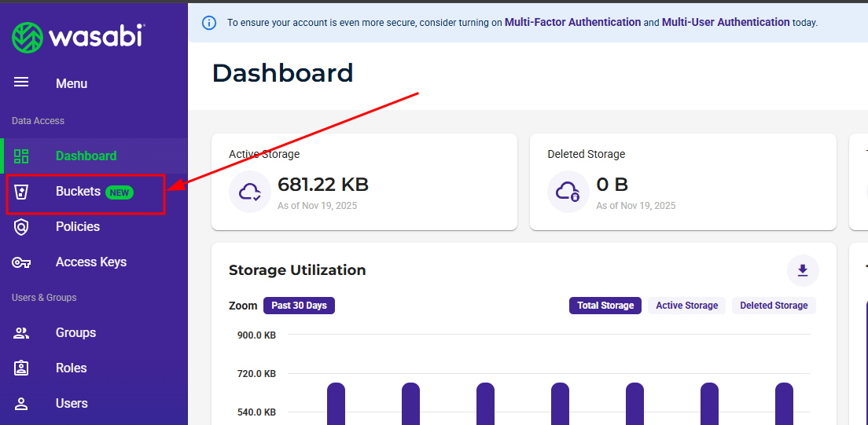Toggle the Total Storage chart filter
Screen dimensions: 868x425
605,306
